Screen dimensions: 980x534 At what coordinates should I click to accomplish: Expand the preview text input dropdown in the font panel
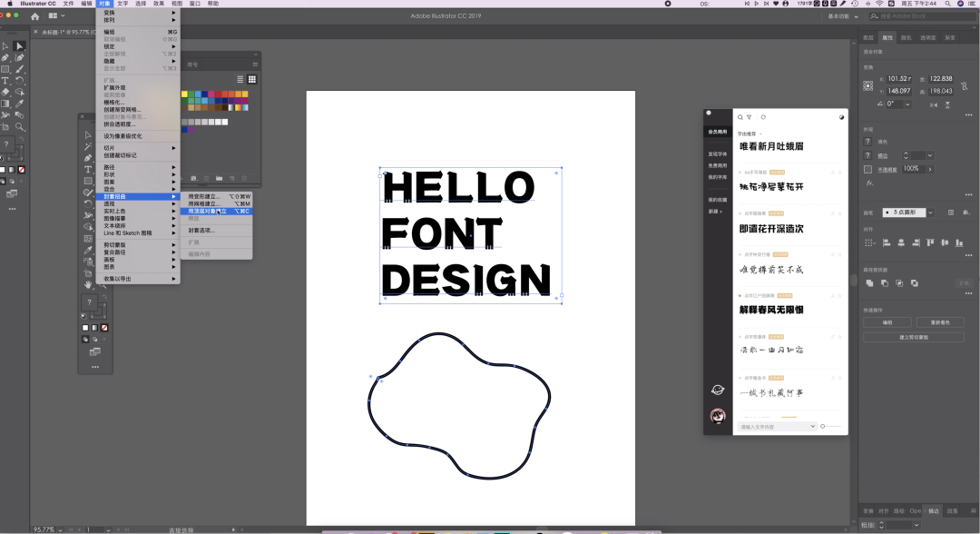tap(811, 427)
